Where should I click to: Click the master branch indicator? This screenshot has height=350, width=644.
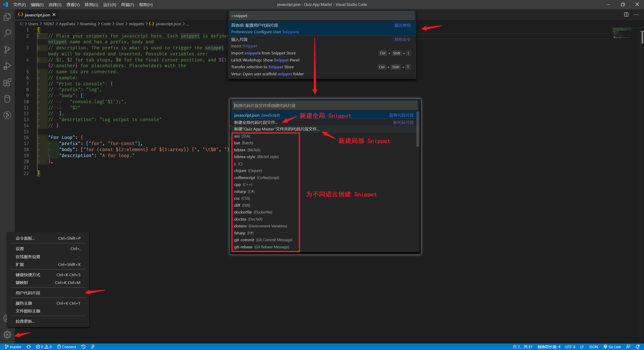tap(13, 347)
